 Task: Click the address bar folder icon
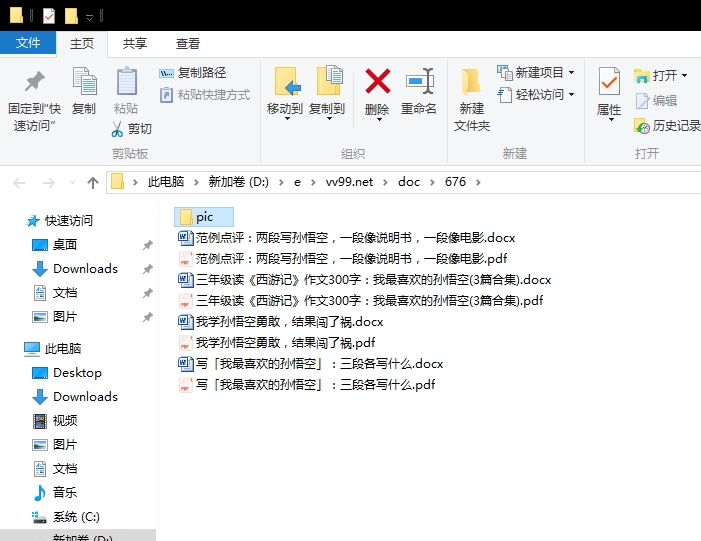(117, 182)
